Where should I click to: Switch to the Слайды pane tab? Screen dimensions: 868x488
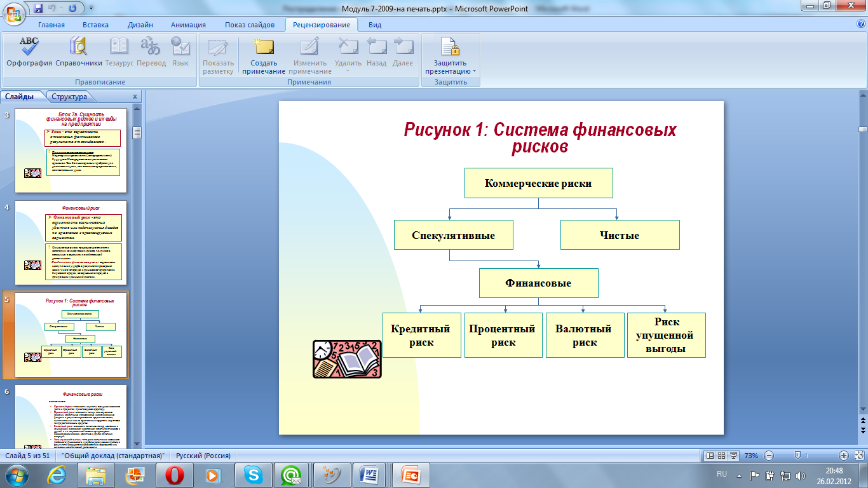tap(20, 97)
